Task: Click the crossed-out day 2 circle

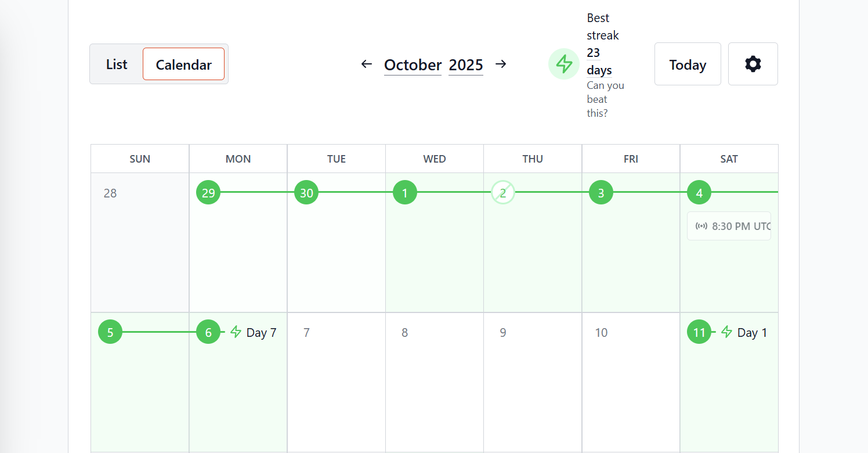Action: (503, 193)
